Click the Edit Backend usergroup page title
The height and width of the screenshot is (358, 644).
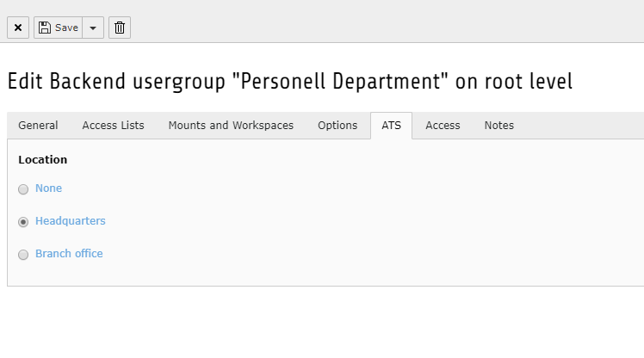pos(289,82)
